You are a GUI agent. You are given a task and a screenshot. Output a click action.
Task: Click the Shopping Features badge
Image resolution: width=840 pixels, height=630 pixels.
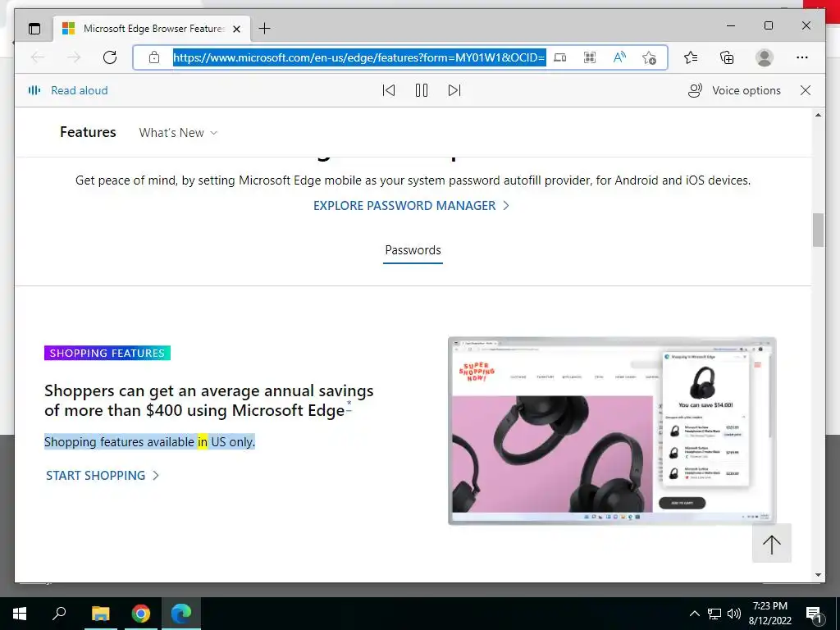point(107,353)
